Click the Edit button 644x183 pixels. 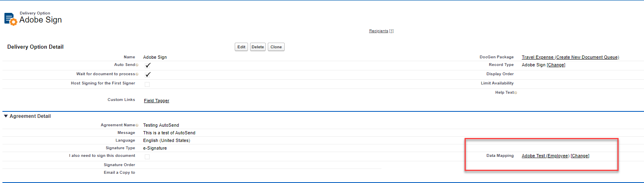241,47
